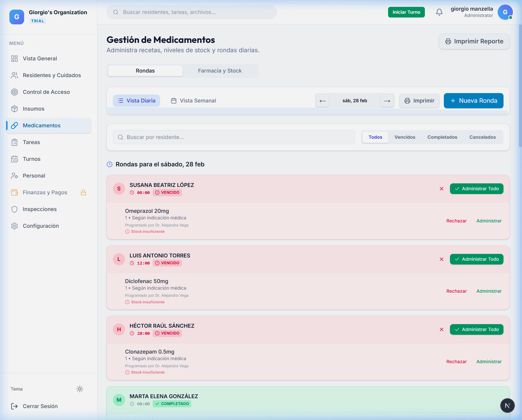Click the printer icon on Imprimir Reporte
The image size is (522, 420).
pyautogui.click(x=448, y=41)
